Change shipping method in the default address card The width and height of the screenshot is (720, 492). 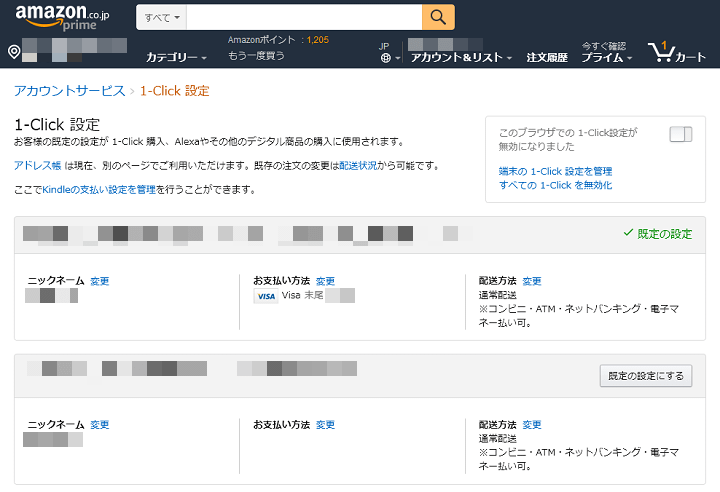tap(532, 281)
